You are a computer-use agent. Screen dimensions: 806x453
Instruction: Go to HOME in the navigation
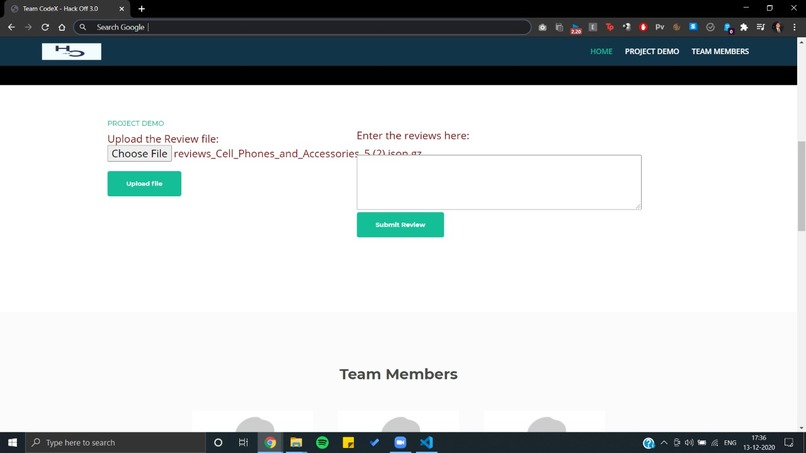tap(601, 51)
